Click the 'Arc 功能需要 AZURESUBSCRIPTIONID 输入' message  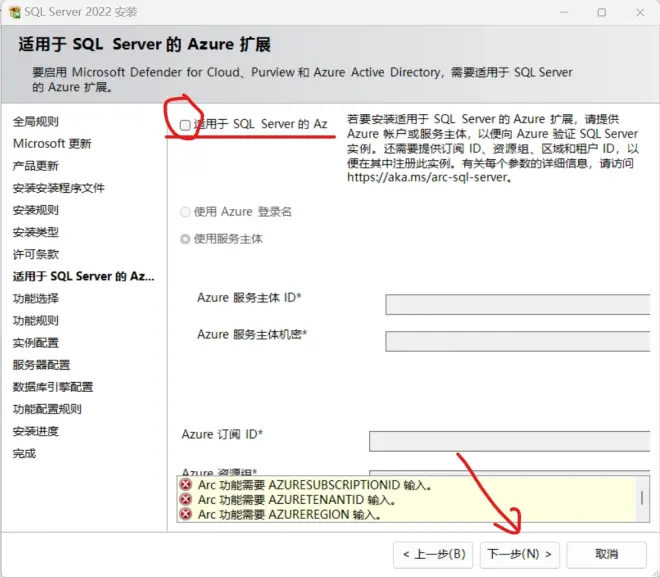tap(315, 485)
